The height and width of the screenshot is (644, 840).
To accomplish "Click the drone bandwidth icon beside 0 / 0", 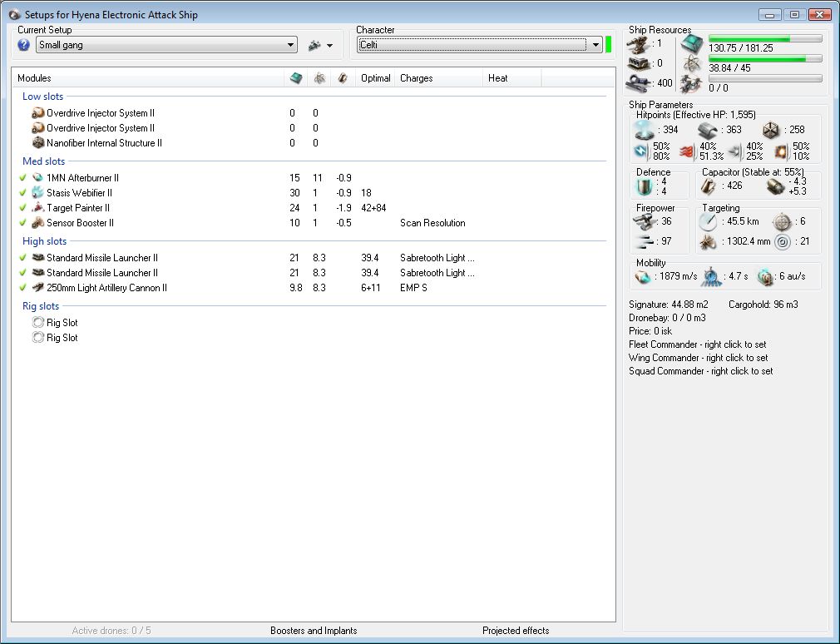I will [x=692, y=84].
